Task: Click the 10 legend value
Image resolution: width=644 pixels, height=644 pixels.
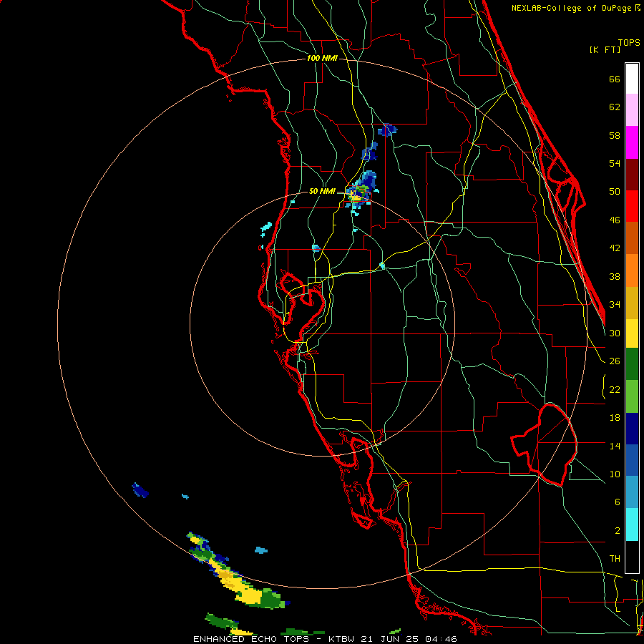Action: tap(615, 474)
